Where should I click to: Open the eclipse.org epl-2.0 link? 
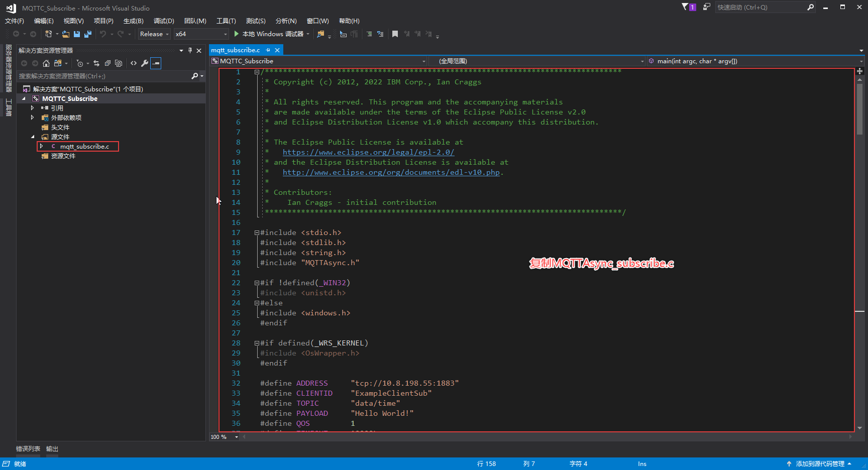[x=368, y=152]
